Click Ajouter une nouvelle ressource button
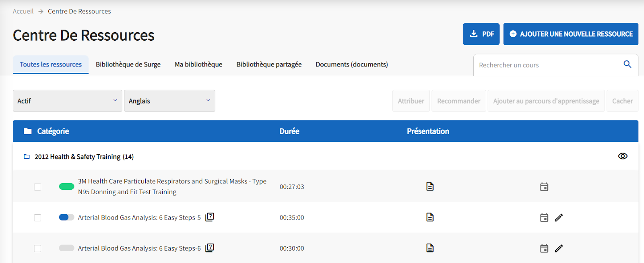Screen dimensions: 644x263 (x=571, y=34)
